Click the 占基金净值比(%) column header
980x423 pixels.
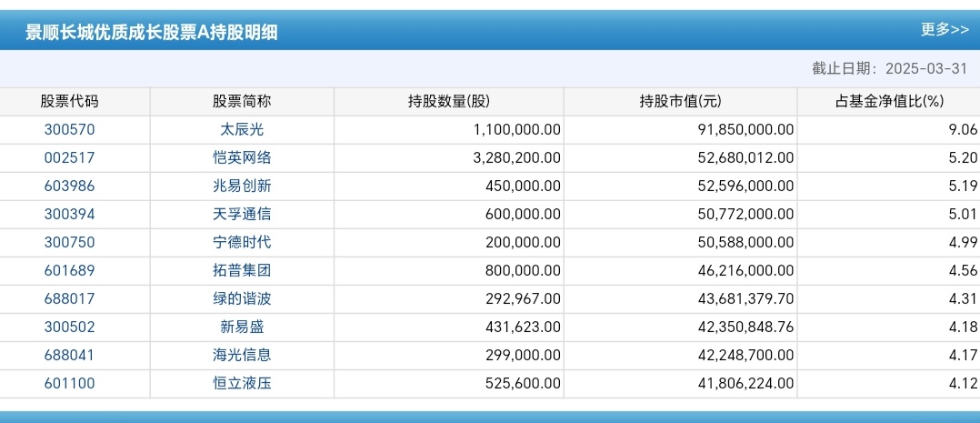[x=889, y=102]
